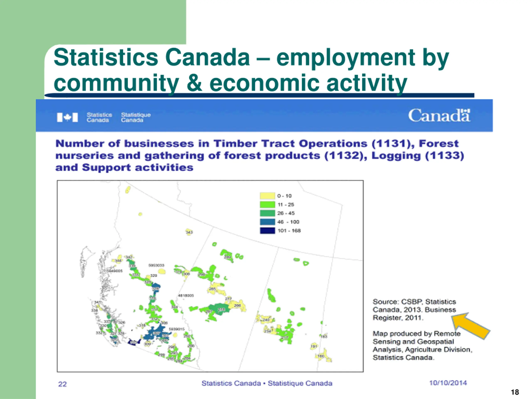Click the yellow map region labeled '266'

(x=237, y=305)
